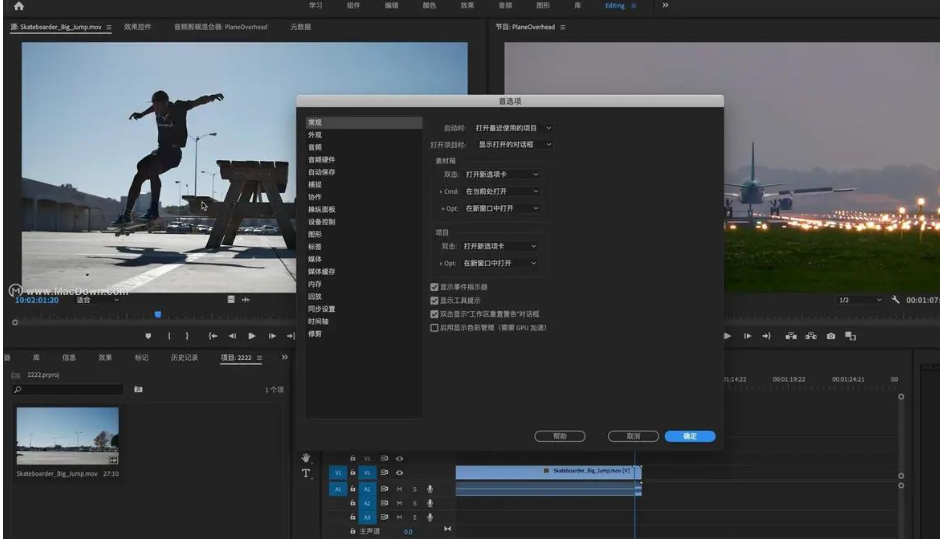The image size is (940, 539).
Task: Mark Out point in Source monitor
Action: point(187,336)
